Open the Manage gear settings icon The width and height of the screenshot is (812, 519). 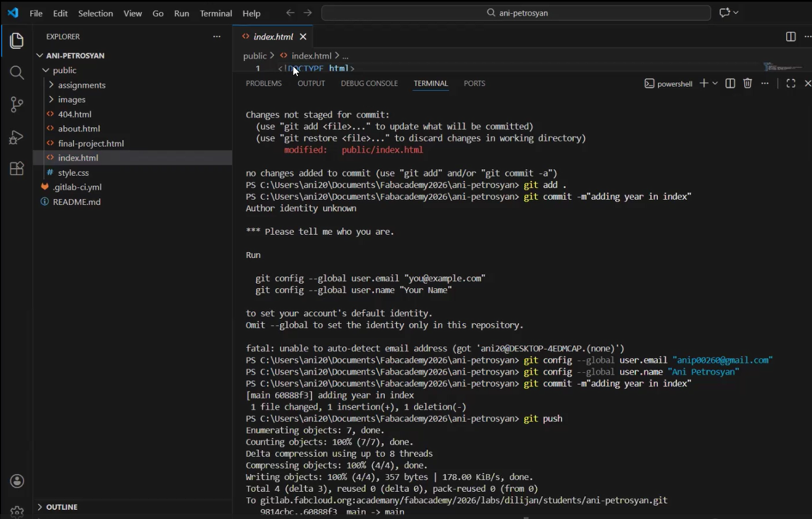pos(17,512)
